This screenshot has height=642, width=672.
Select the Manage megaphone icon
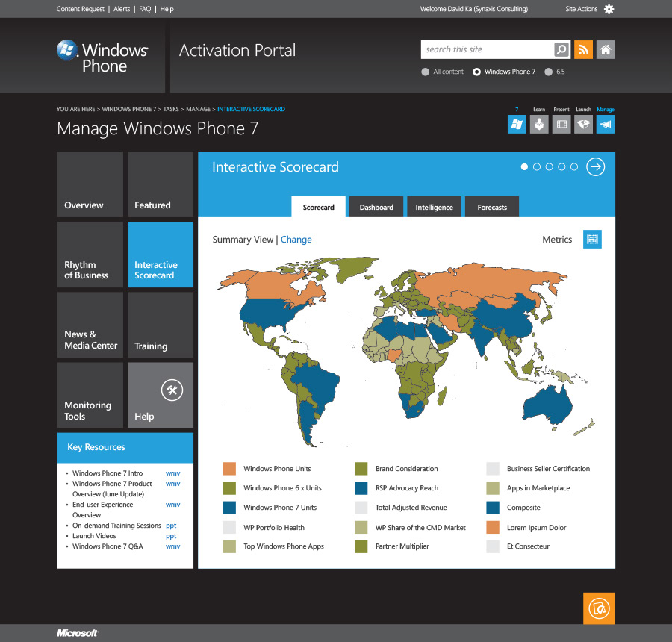(606, 125)
